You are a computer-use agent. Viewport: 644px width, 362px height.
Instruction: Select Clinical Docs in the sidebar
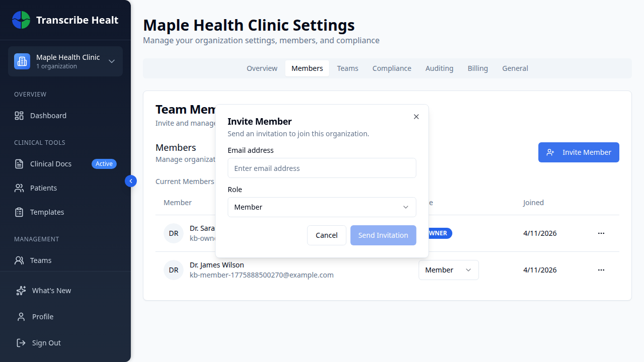click(x=50, y=163)
